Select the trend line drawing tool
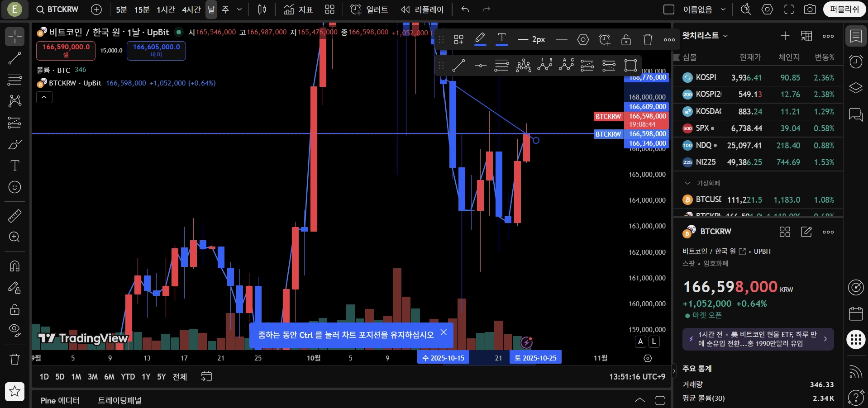The height and width of the screenshot is (408, 868). click(x=14, y=58)
